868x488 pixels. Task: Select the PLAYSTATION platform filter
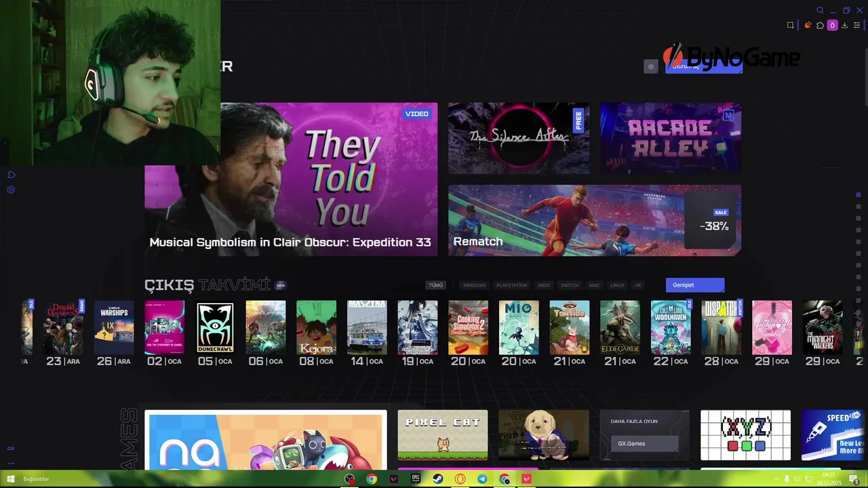pos(511,285)
